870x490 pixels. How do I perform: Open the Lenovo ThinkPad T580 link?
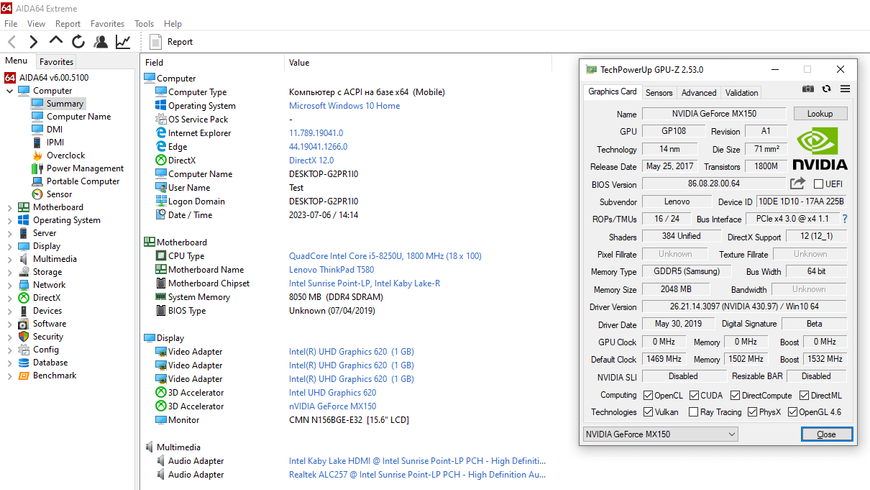click(x=331, y=270)
